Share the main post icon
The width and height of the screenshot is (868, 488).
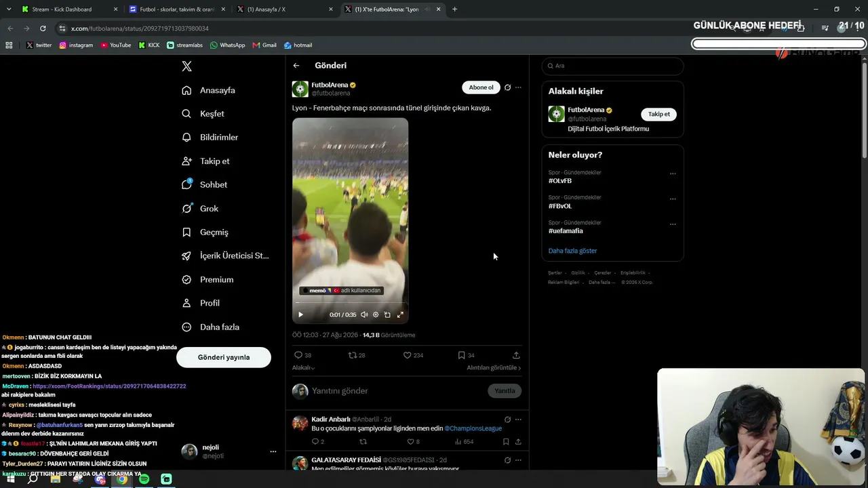coord(516,355)
